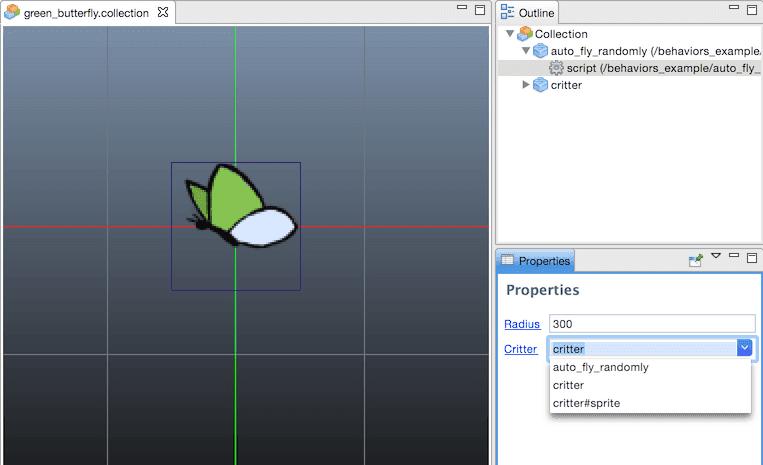The height and width of the screenshot is (465, 763).
Task: Collapse the auto_fly_randomly tree node
Action: pyautogui.click(x=526, y=51)
